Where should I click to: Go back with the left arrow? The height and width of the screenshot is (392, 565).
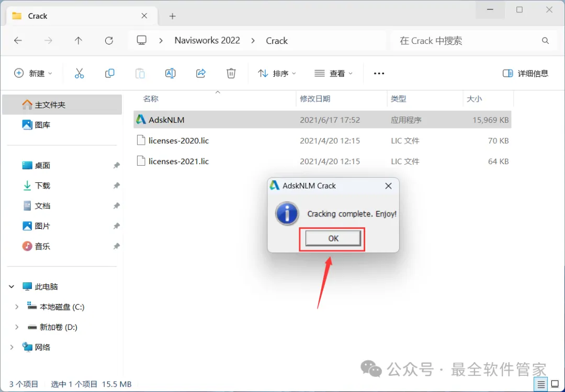[18, 41]
